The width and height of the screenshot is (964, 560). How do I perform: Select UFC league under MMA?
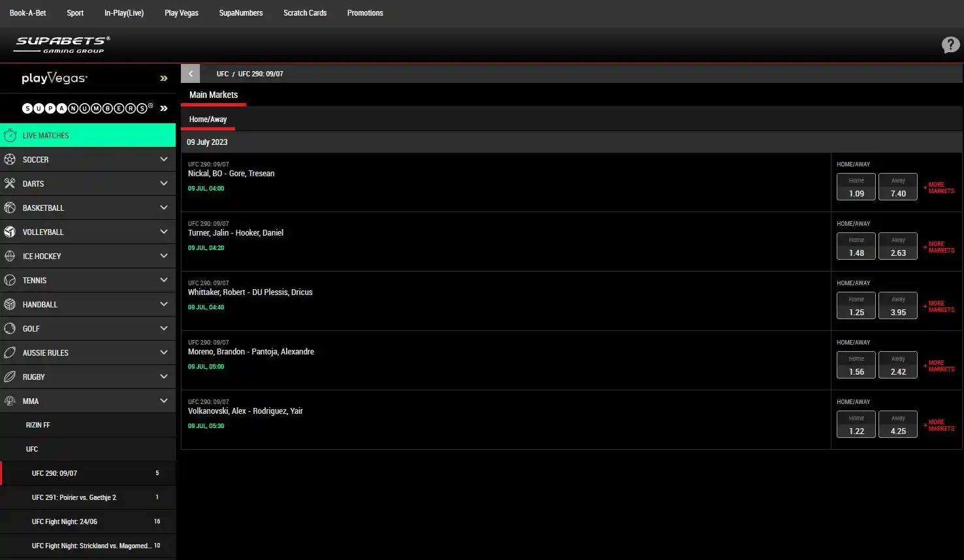tap(88, 449)
